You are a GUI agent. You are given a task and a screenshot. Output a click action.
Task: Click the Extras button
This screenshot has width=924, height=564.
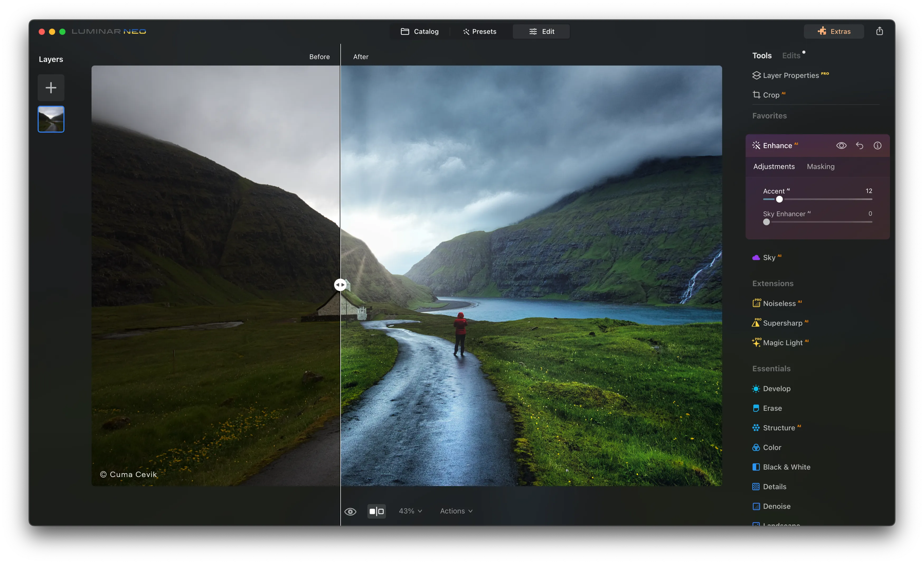[x=834, y=31]
